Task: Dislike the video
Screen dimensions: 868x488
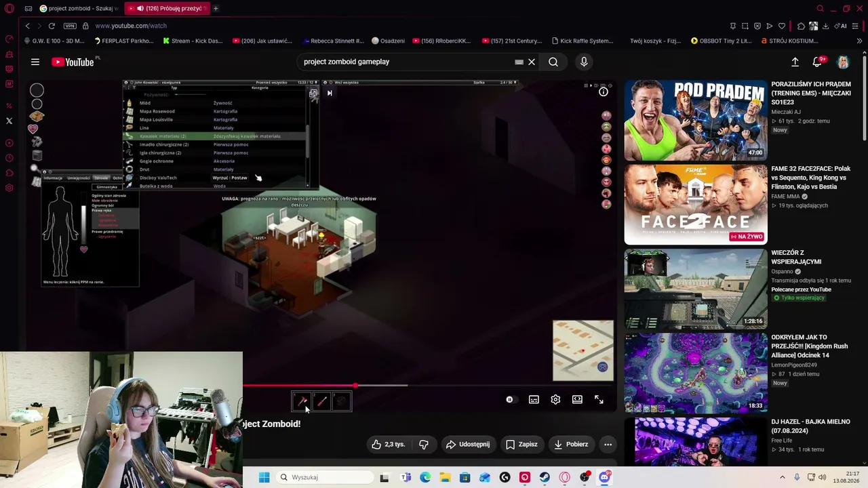Action: pos(424,445)
